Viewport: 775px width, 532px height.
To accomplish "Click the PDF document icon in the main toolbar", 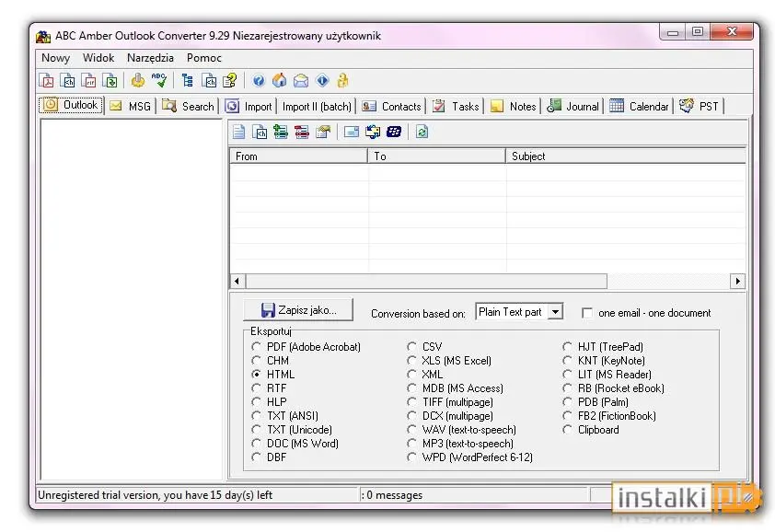I will pos(46,81).
